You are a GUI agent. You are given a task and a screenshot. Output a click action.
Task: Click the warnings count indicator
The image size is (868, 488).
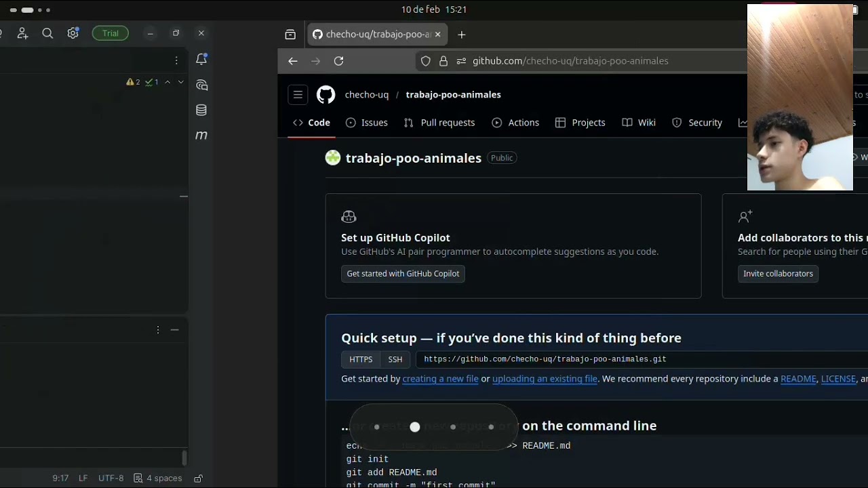(x=133, y=82)
